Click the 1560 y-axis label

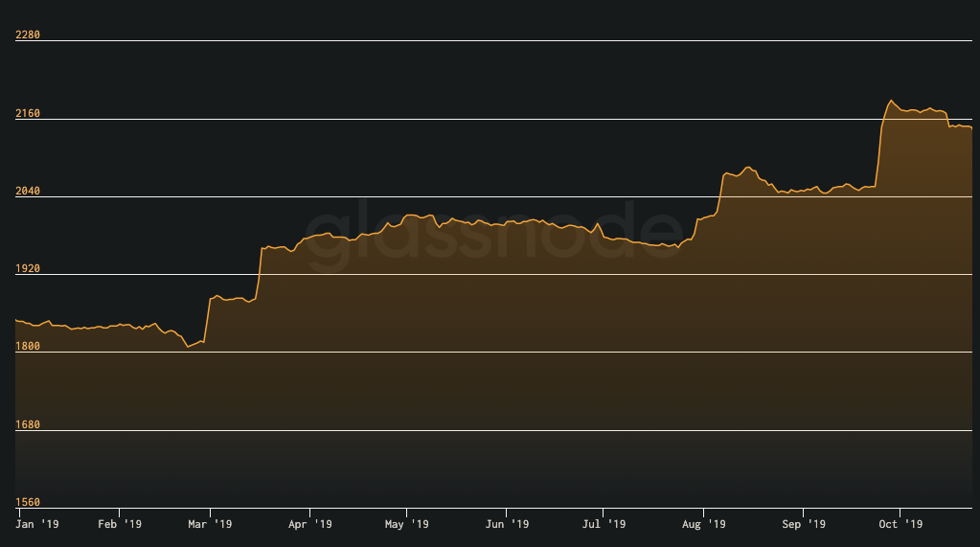[28, 502]
